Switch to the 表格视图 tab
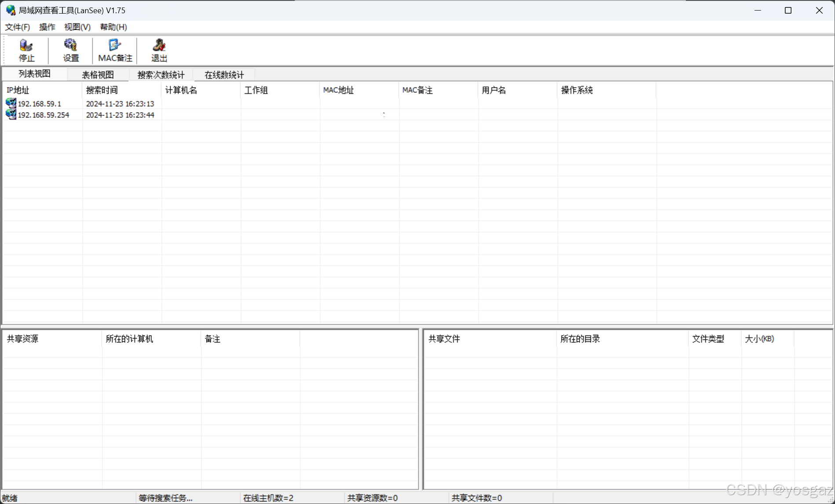This screenshot has width=835, height=504. tap(98, 75)
